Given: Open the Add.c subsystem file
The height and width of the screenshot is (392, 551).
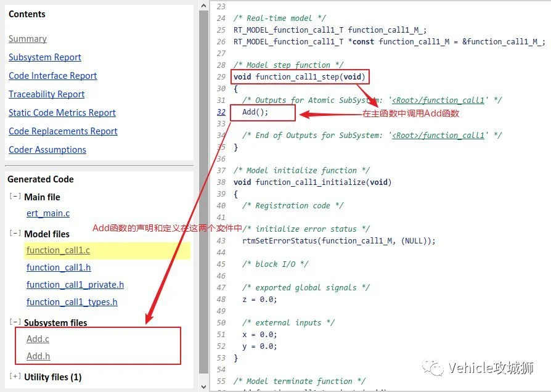Looking at the screenshot, I should 38,338.
